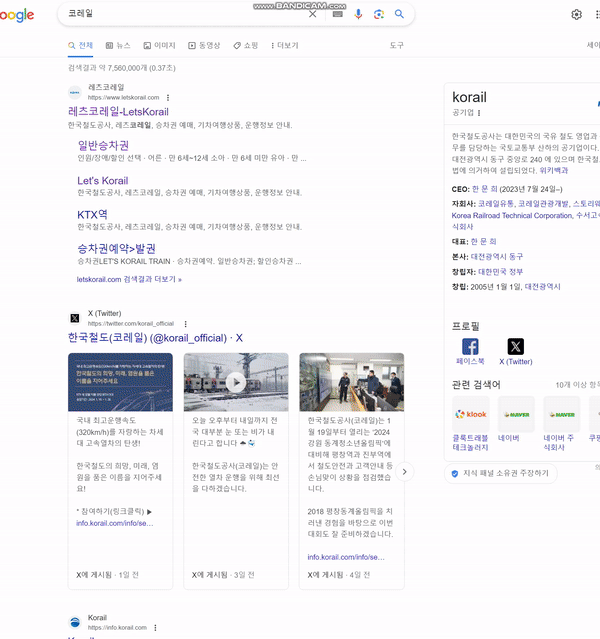Show more letskorail.com results

[129, 279]
